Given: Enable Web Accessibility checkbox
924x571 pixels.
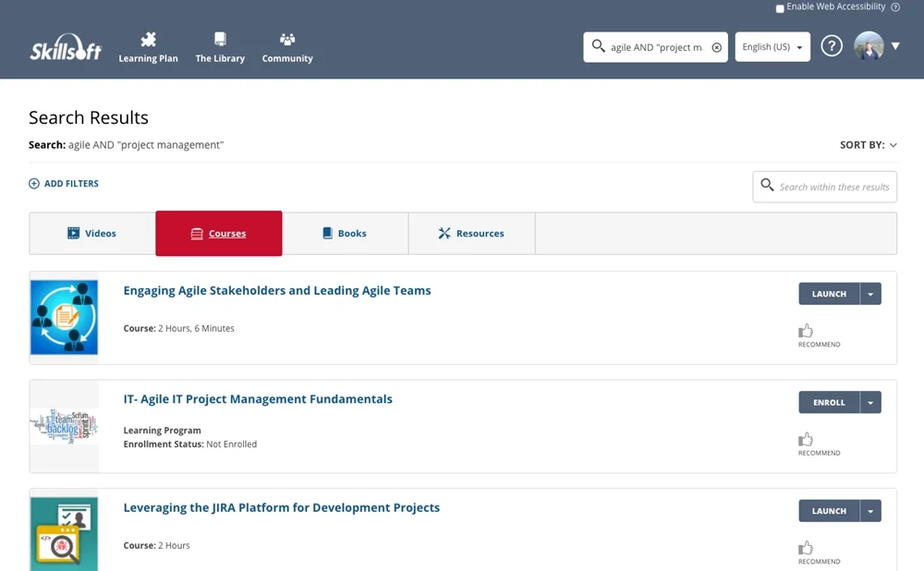Looking at the screenshot, I should (780, 8).
